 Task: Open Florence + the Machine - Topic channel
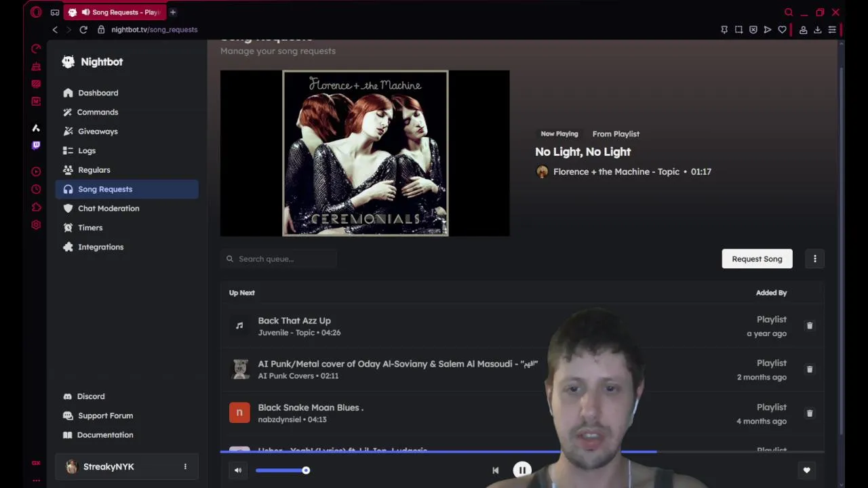tap(616, 172)
